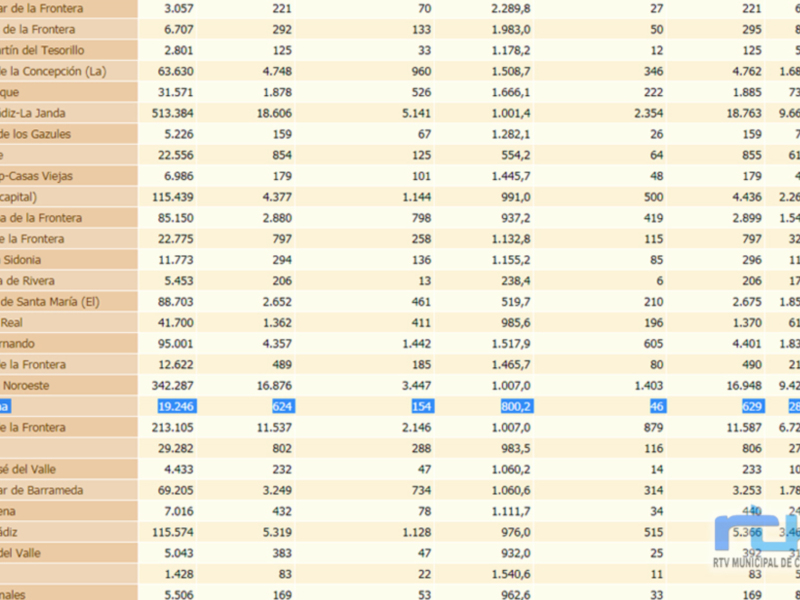Image resolution: width=800 pixels, height=600 pixels.
Task: Click the 'de Santa María (El)' row label
Action: (x=50, y=302)
